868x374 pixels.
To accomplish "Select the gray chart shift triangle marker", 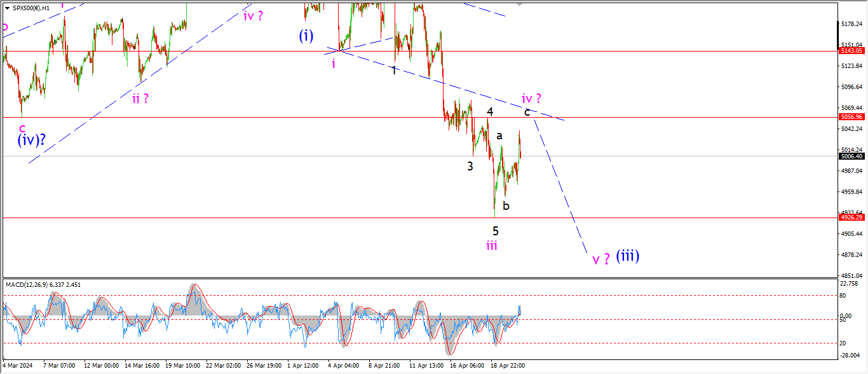I will pos(520,4).
